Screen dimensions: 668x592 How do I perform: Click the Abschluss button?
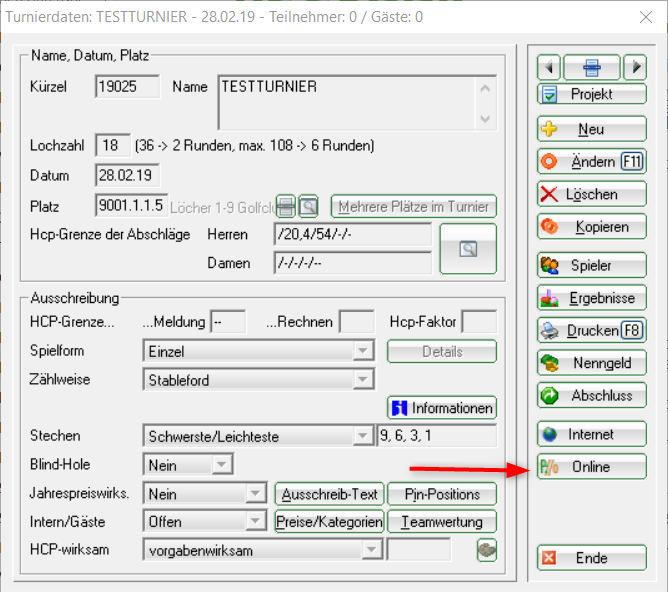(x=592, y=396)
